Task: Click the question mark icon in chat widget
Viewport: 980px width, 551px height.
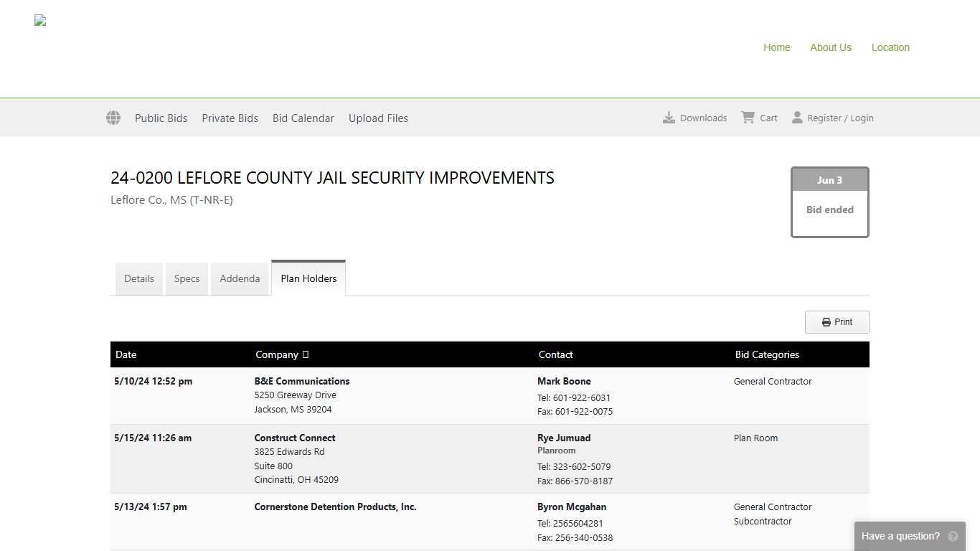Action: coord(953,536)
